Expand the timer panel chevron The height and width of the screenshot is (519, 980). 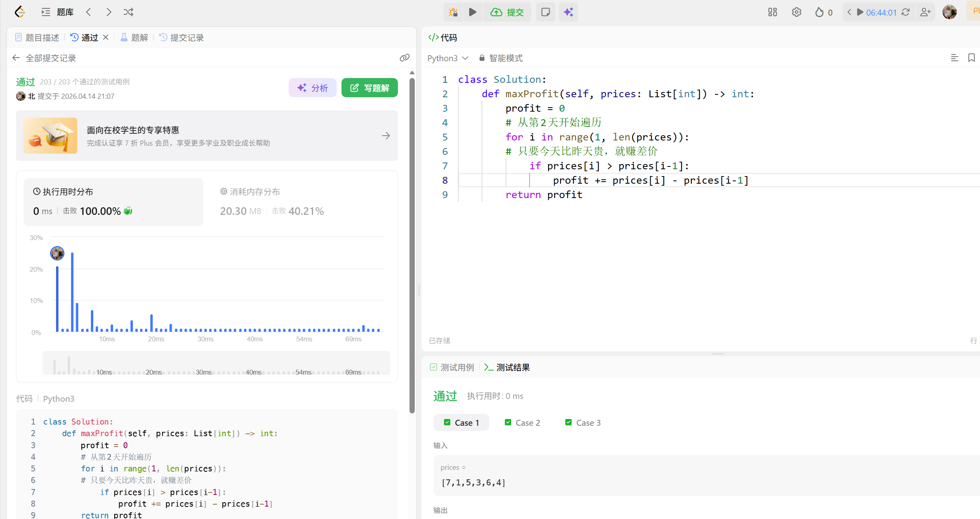point(849,12)
